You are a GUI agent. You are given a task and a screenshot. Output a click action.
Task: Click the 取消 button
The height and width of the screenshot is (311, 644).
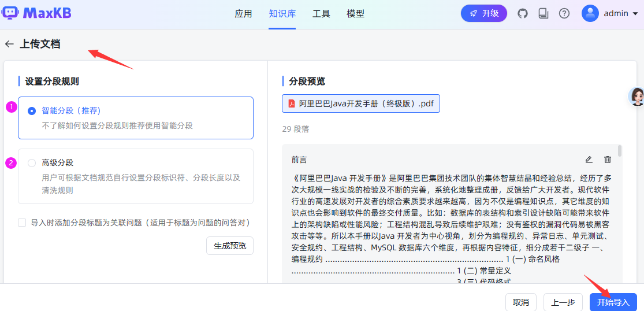pyautogui.click(x=521, y=302)
